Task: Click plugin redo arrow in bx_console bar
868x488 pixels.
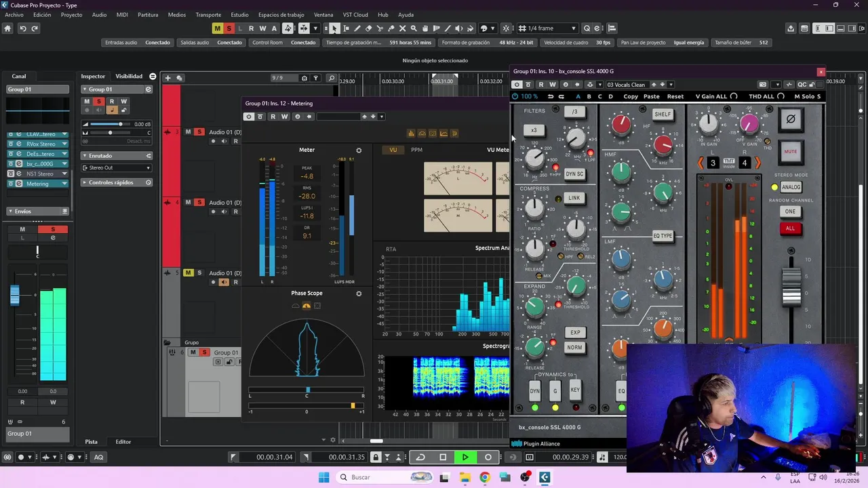Action: [x=561, y=96]
